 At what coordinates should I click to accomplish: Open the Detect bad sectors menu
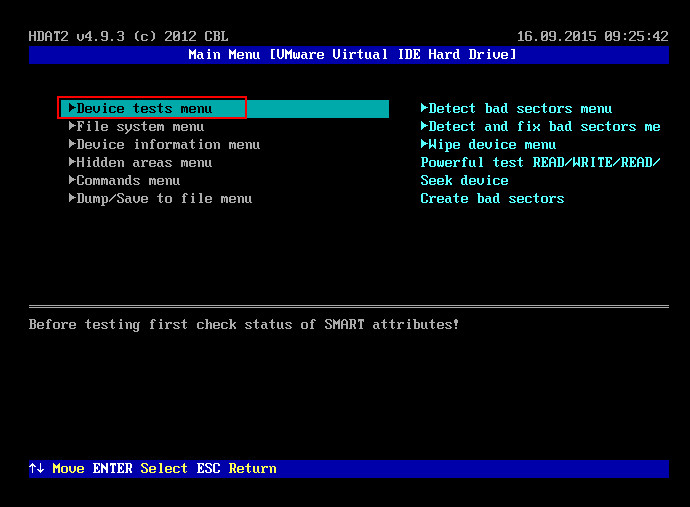tap(520, 108)
